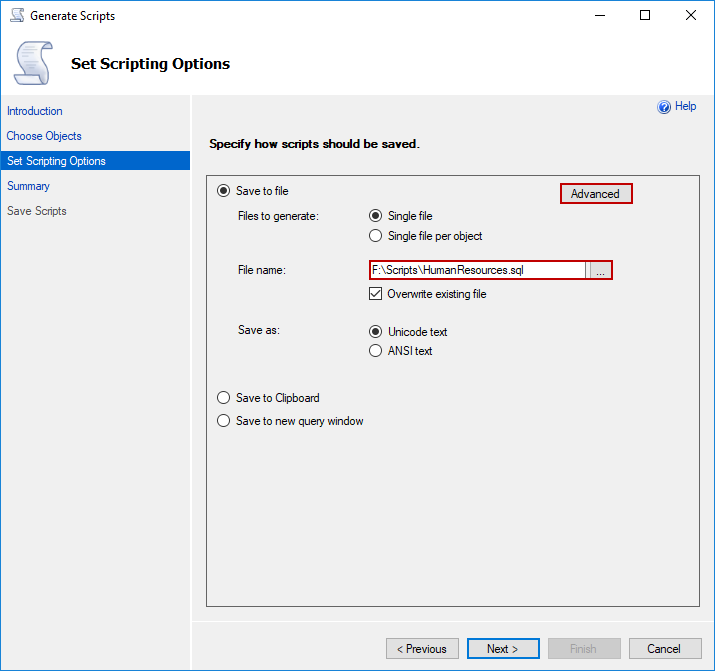This screenshot has width=715, height=671.
Task: Select Save to Clipboard option
Action: pyautogui.click(x=224, y=398)
